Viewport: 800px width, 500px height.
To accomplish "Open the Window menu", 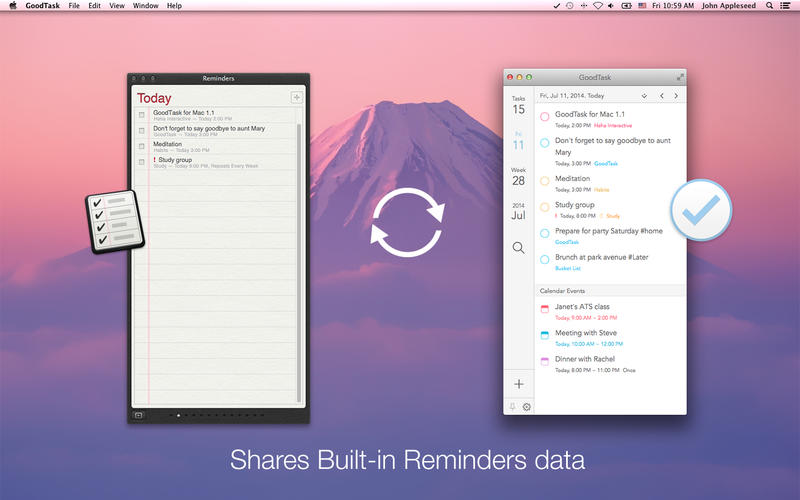I will [x=145, y=6].
